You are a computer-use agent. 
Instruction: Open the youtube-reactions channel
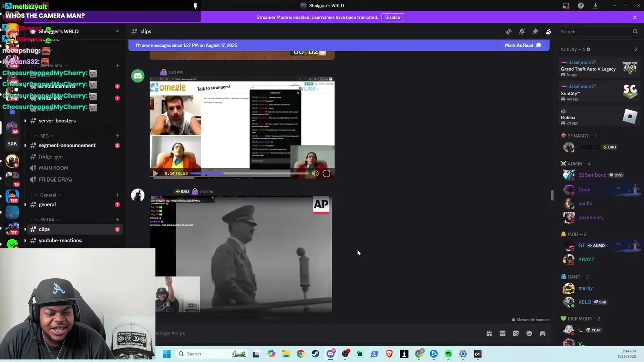point(74,240)
